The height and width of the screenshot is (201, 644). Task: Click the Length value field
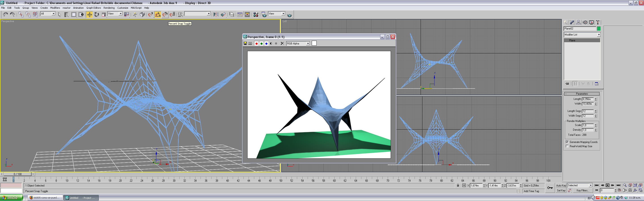pyautogui.click(x=587, y=99)
